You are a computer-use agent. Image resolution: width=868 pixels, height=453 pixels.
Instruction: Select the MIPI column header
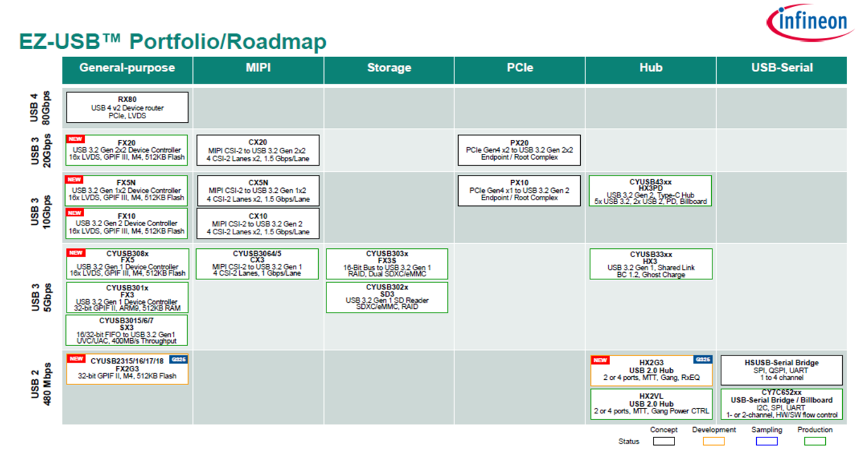(x=258, y=68)
